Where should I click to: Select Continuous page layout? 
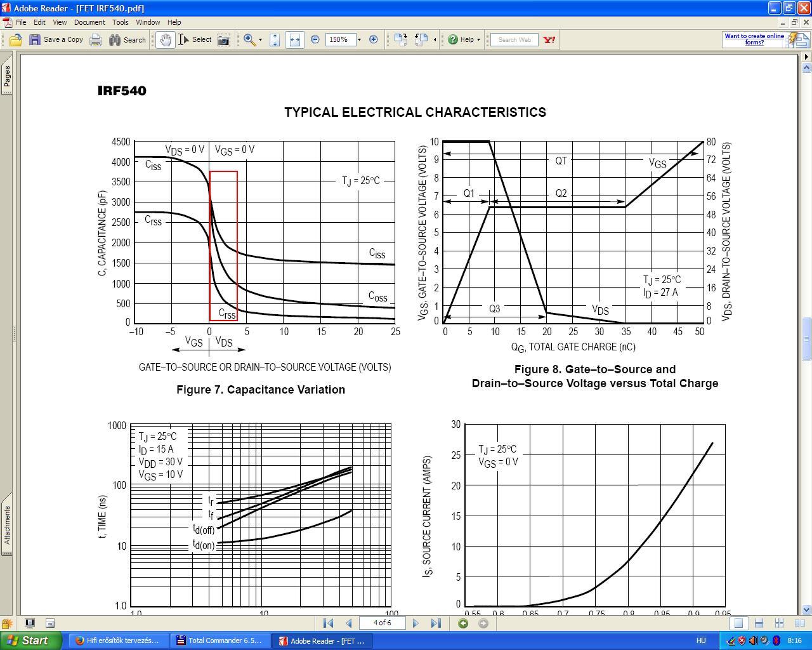[x=759, y=623]
